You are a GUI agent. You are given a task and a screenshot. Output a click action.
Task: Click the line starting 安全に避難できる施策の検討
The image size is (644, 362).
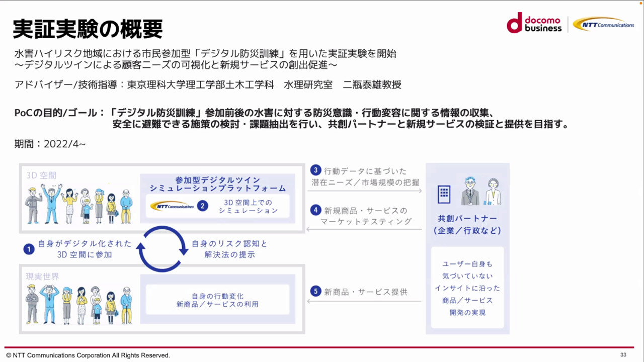click(341, 124)
